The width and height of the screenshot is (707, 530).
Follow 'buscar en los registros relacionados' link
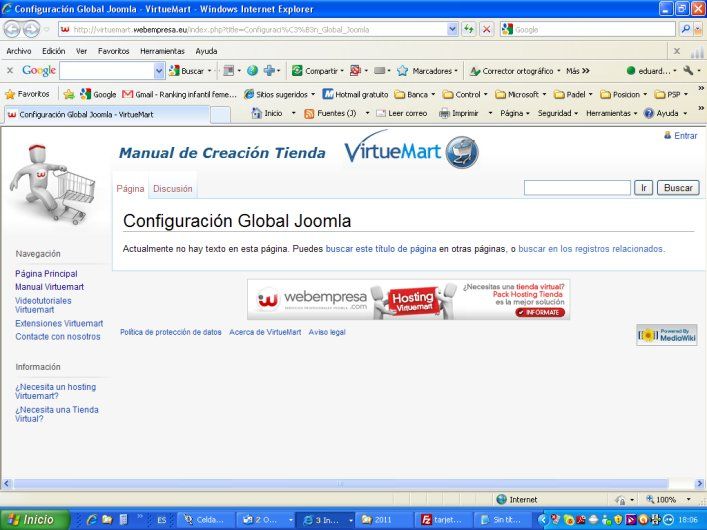591,249
